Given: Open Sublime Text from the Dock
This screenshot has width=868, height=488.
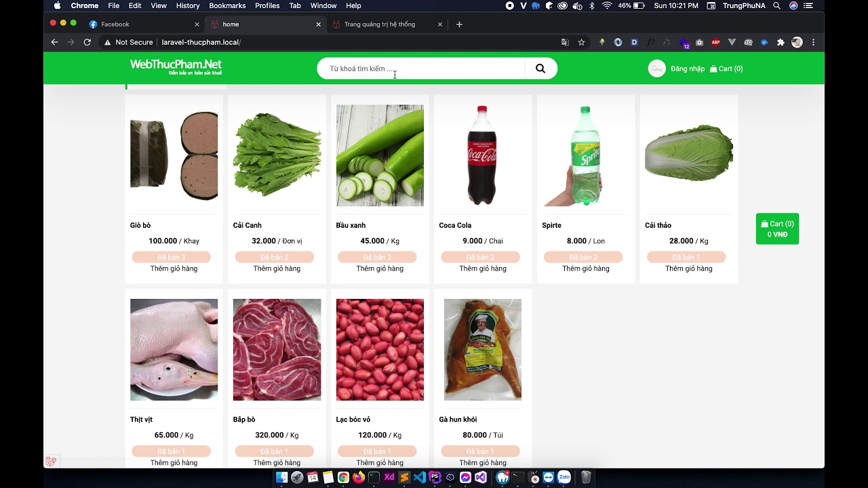Looking at the screenshot, I should (405, 477).
